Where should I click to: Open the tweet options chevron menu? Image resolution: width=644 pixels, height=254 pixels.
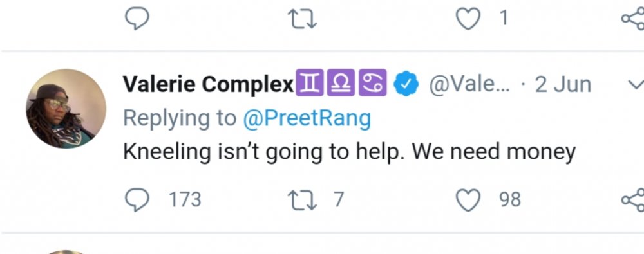tap(636, 85)
